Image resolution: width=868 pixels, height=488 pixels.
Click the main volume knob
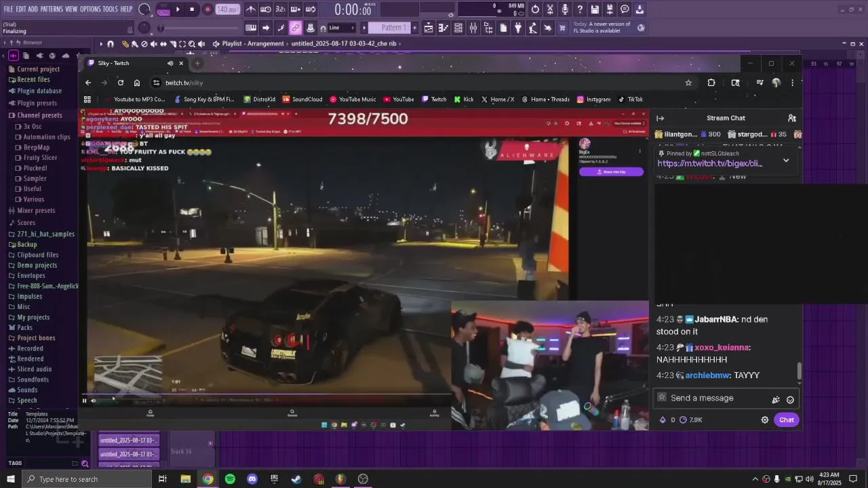click(144, 9)
